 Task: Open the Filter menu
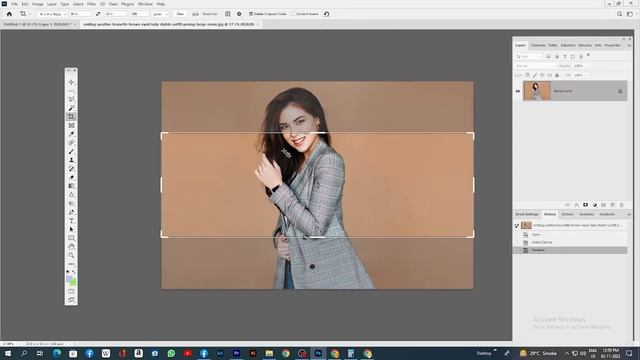(91, 4)
